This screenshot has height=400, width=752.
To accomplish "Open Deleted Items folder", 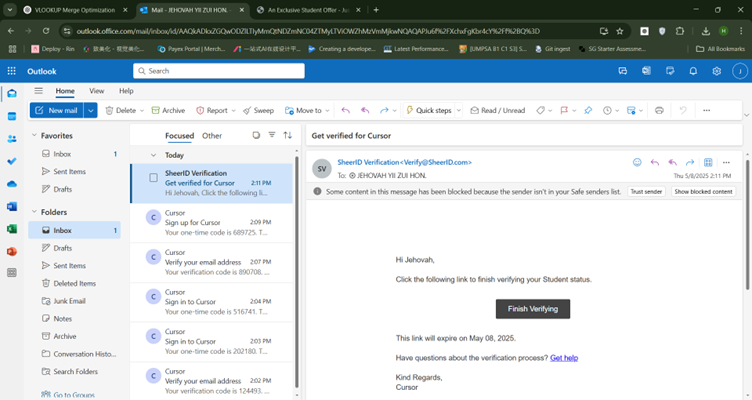I will coord(74,283).
